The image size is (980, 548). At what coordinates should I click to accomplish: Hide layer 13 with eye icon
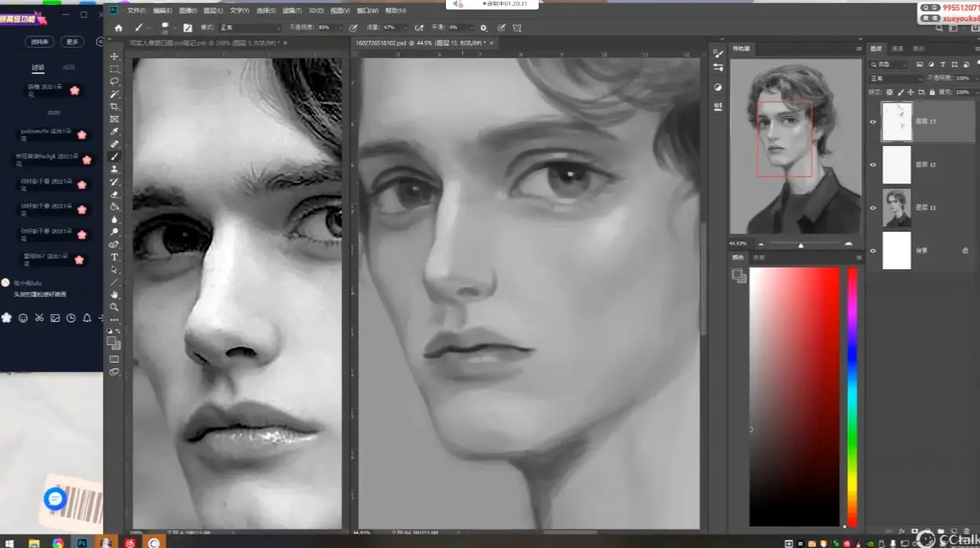pos(872,122)
